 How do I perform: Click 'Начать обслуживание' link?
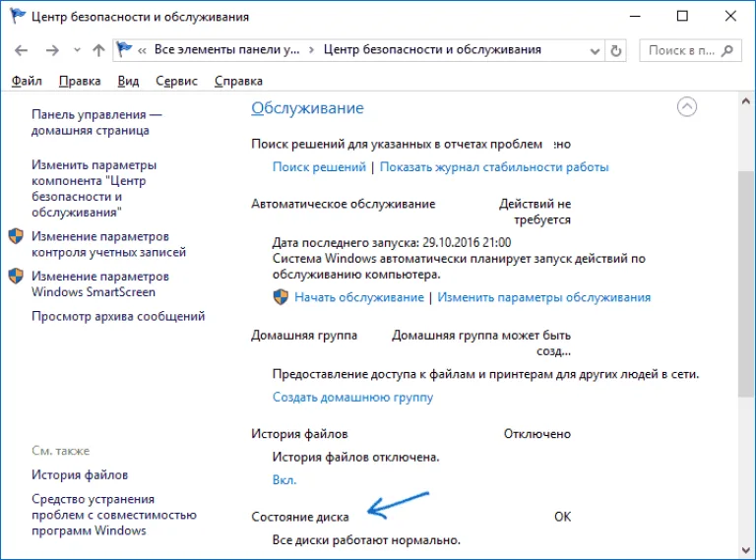pos(359,297)
